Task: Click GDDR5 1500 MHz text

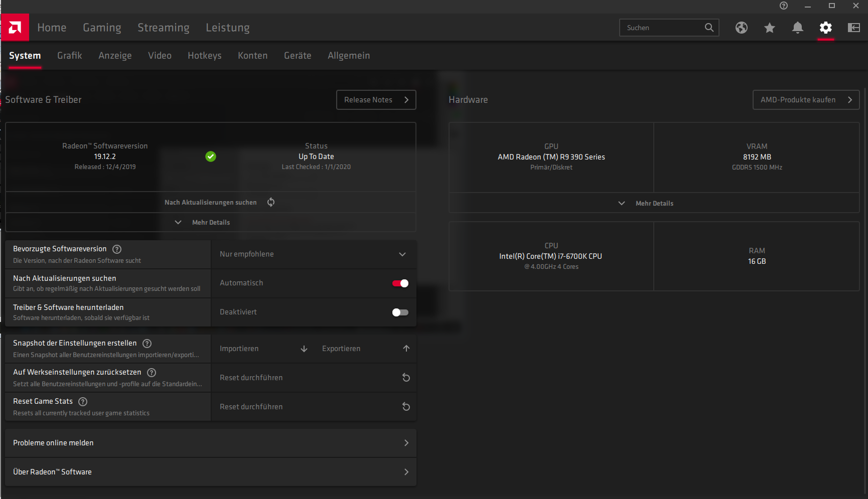Action: coord(757,168)
